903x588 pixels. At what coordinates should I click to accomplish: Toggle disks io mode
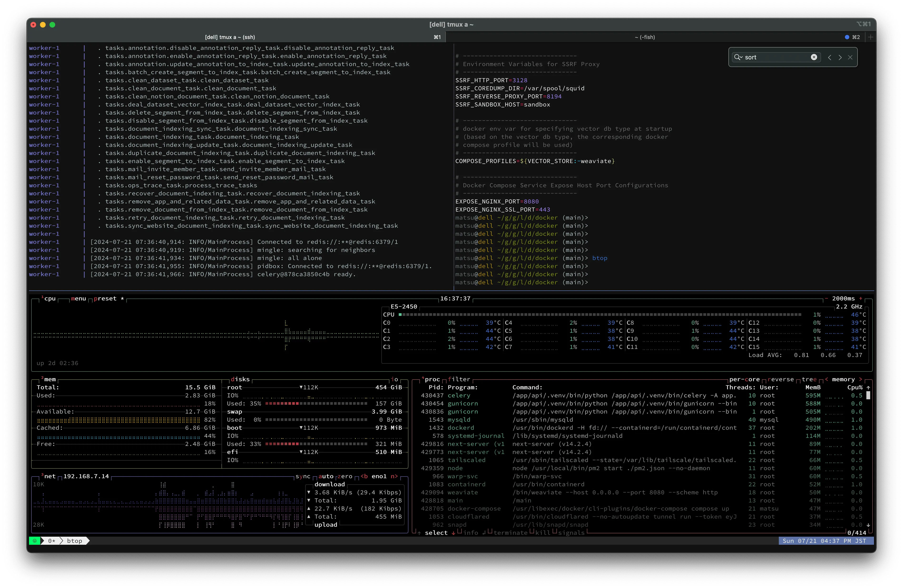click(x=395, y=380)
